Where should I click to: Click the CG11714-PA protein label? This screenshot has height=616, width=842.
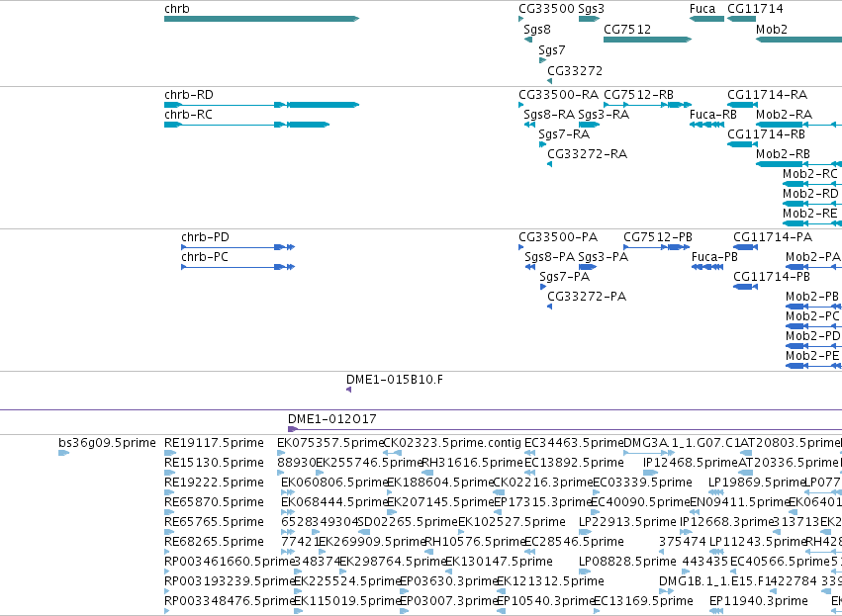click(773, 237)
